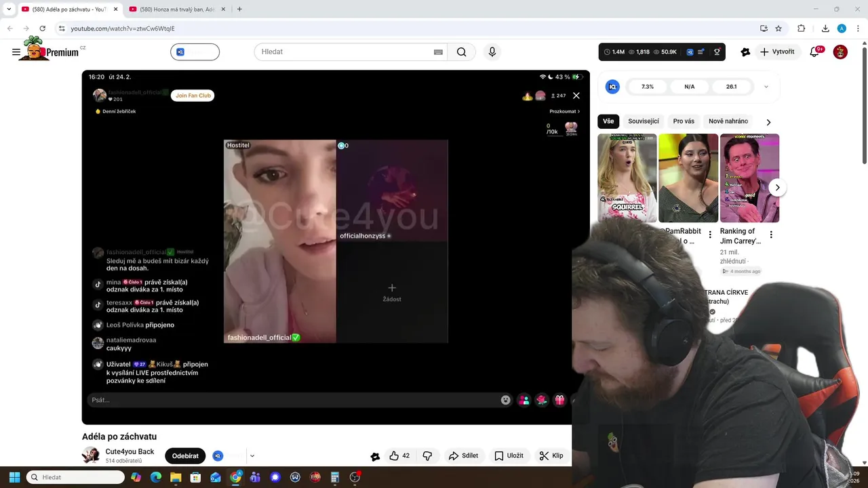Screen dimensions: 868x488
Task: Save video with Uložit button
Action: point(509,456)
